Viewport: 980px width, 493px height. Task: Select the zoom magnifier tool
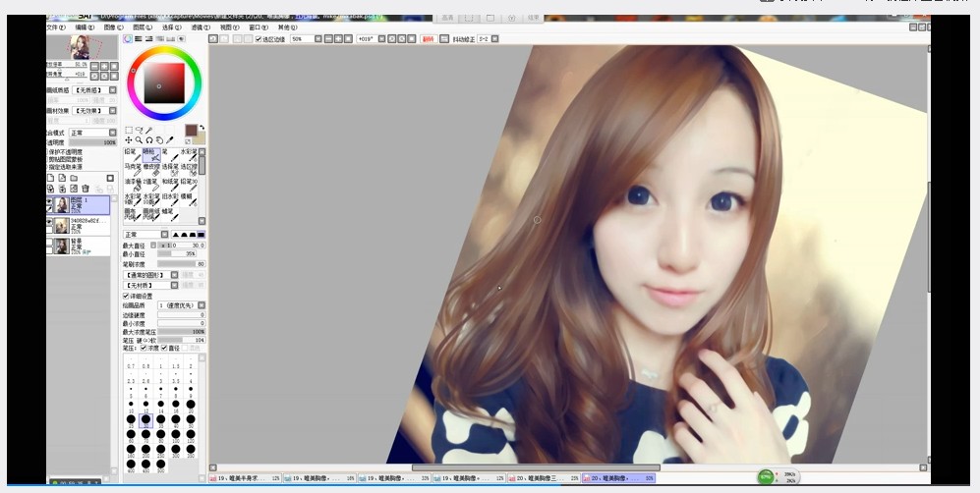point(139,139)
